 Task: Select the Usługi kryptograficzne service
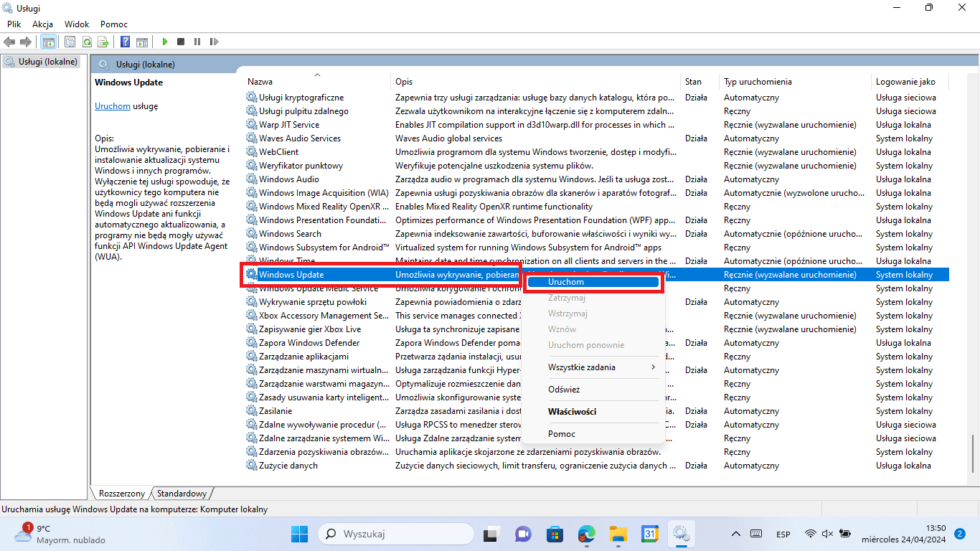point(596,98)
